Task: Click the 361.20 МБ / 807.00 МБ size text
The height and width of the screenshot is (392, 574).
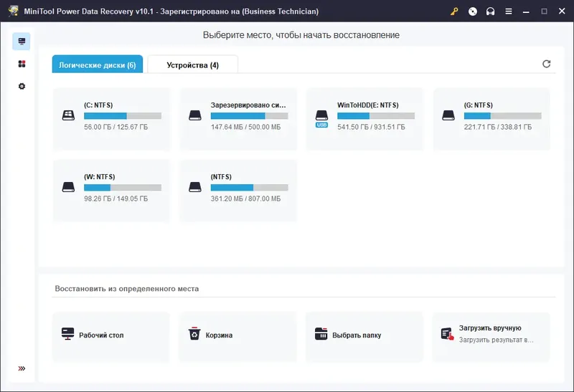Action: pos(245,199)
